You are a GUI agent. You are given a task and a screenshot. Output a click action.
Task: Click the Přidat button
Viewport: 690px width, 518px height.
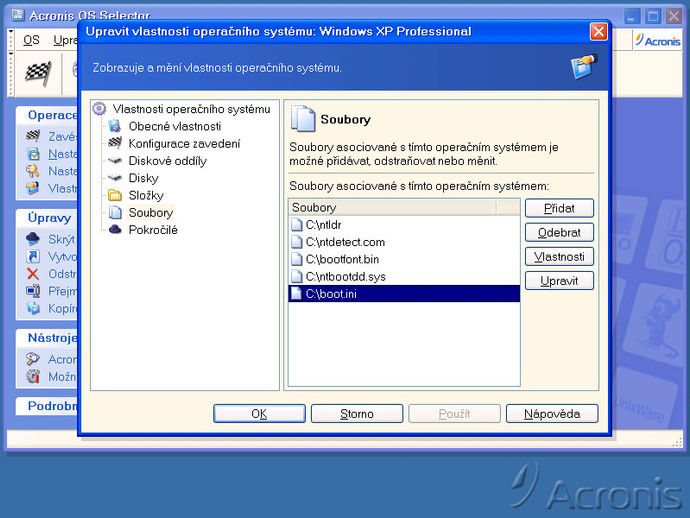coord(559,208)
